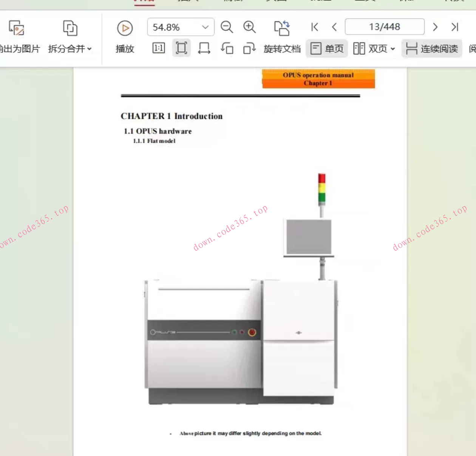Open the 54.8% zoom level dropdown
476x456 pixels.
coord(181,27)
